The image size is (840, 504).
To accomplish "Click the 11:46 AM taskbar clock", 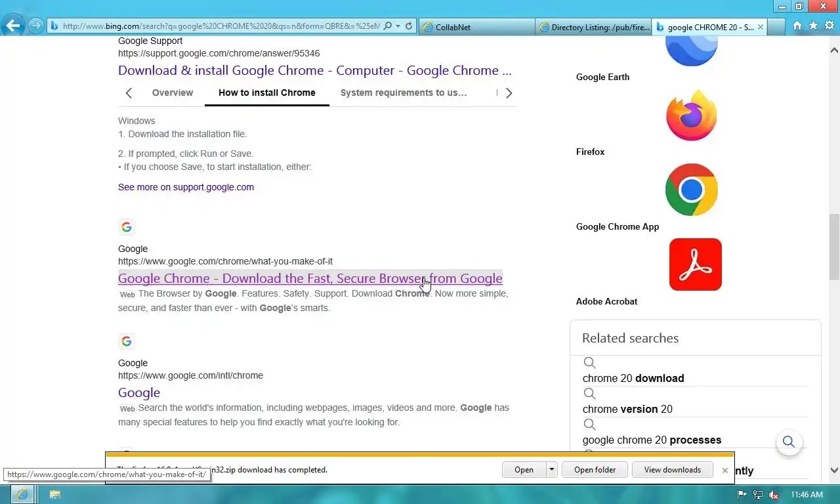I will pyautogui.click(x=807, y=494).
